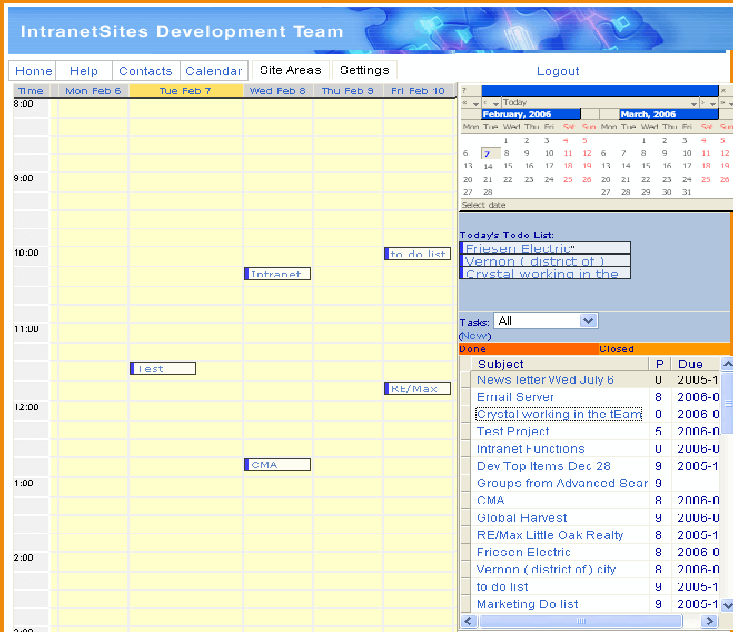Jump to Today in the date picker
The image size is (733, 632).
[x=600, y=102]
